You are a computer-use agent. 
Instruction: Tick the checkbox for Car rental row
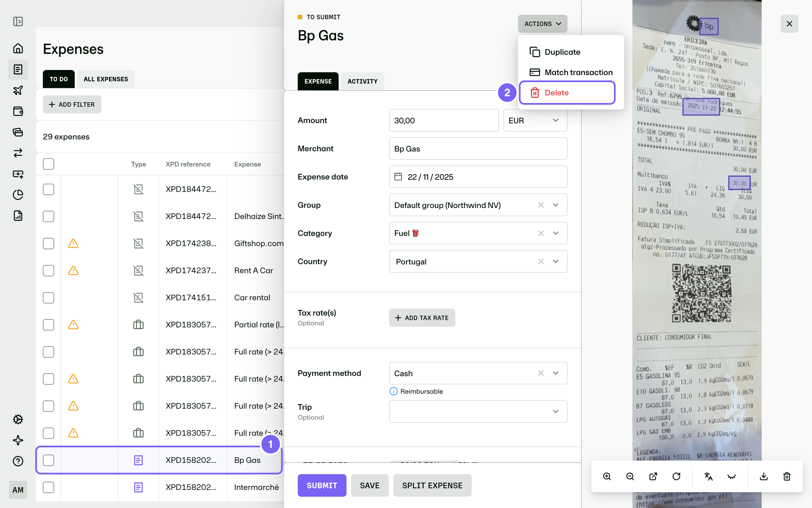pos(48,298)
